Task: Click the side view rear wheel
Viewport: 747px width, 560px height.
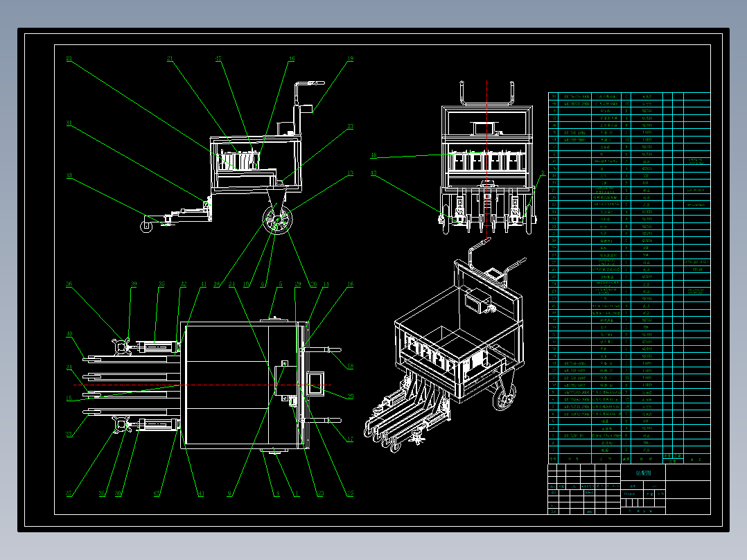Action: click(x=278, y=220)
